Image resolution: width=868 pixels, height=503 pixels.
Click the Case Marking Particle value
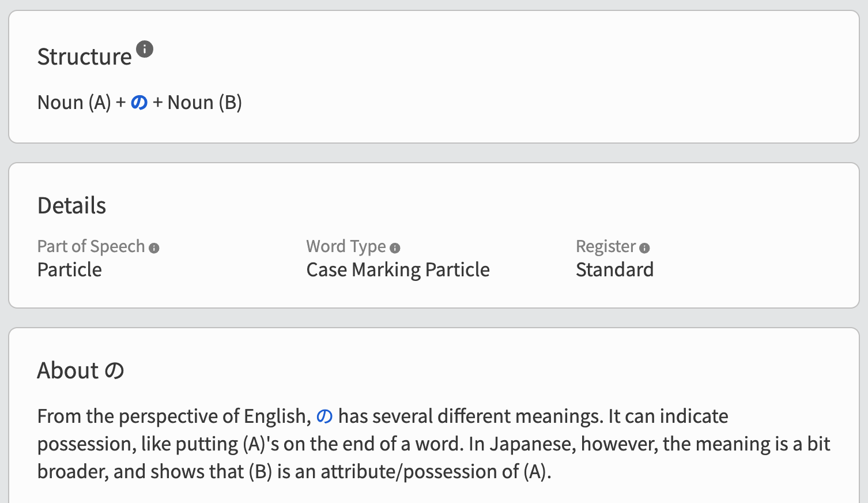tap(398, 270)
